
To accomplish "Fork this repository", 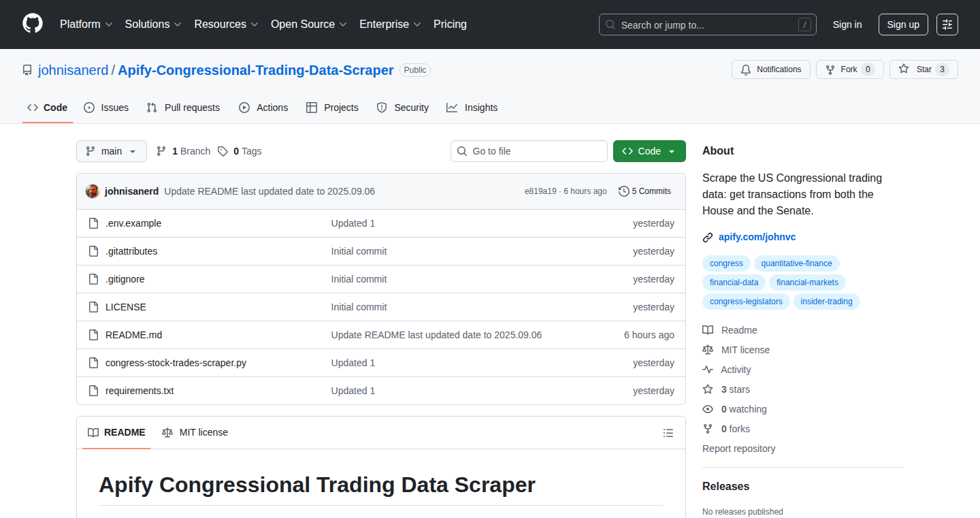I will (850, 69).
